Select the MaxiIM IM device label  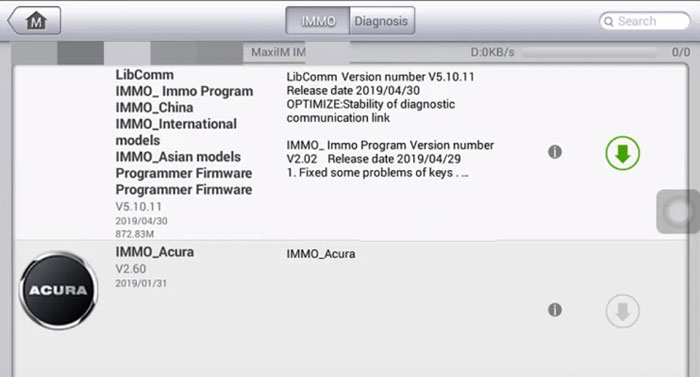278,52
